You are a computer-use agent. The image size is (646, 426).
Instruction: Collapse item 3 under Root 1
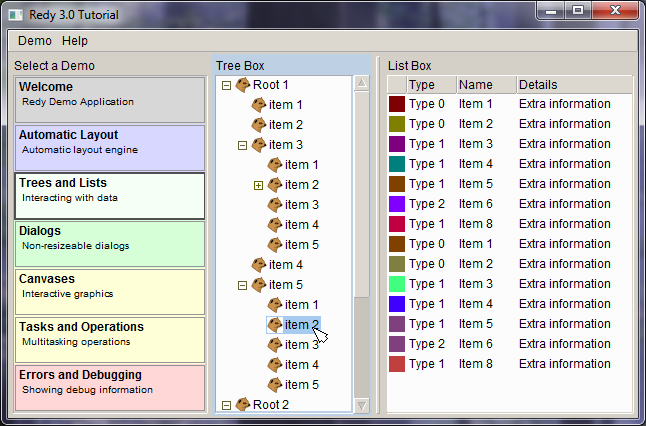coord(242,145)
